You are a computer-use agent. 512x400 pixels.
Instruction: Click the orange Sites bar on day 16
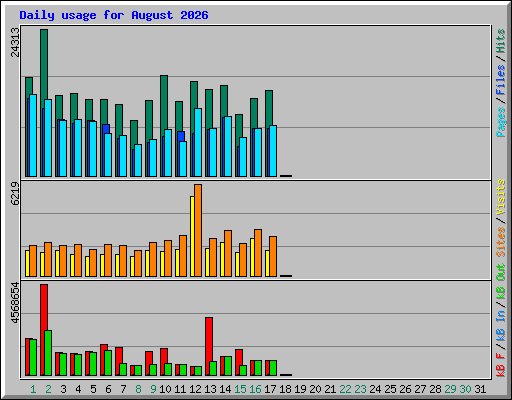tap(258, 253)
